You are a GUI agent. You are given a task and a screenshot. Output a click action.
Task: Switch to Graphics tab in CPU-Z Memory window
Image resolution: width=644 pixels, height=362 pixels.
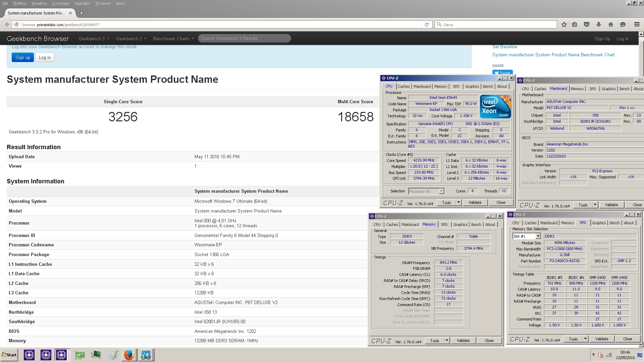coord(461,225)
